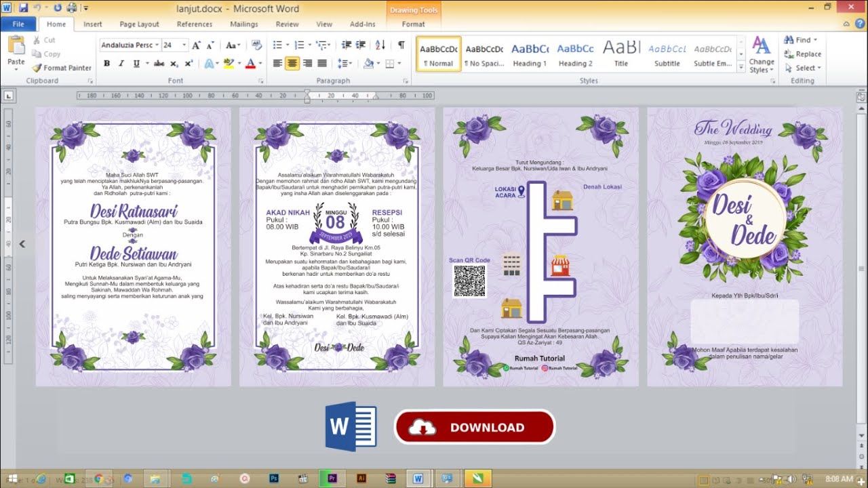
Task: Click the Increase Indent icon
Action: point(361,45)
